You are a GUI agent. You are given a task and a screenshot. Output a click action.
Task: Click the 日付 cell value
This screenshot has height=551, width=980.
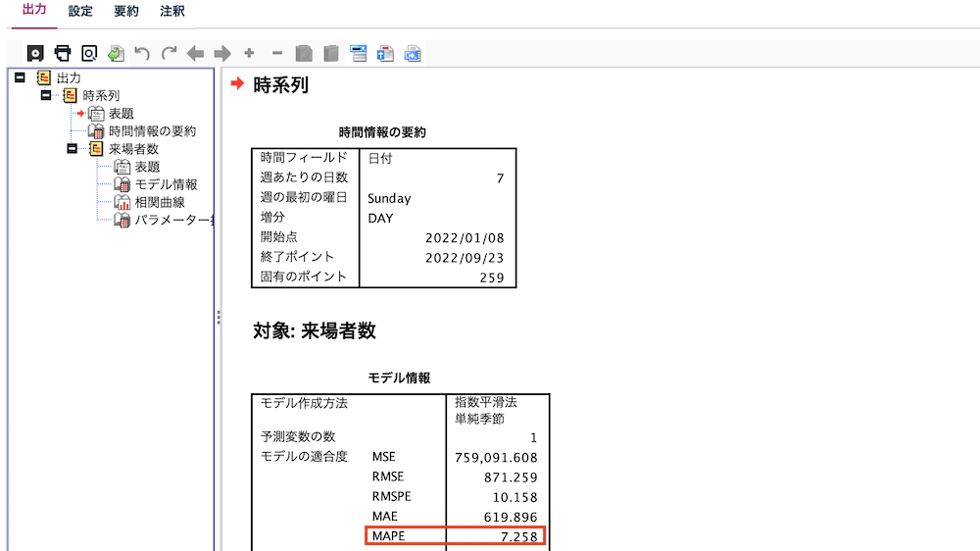click(x=380, y=159)
